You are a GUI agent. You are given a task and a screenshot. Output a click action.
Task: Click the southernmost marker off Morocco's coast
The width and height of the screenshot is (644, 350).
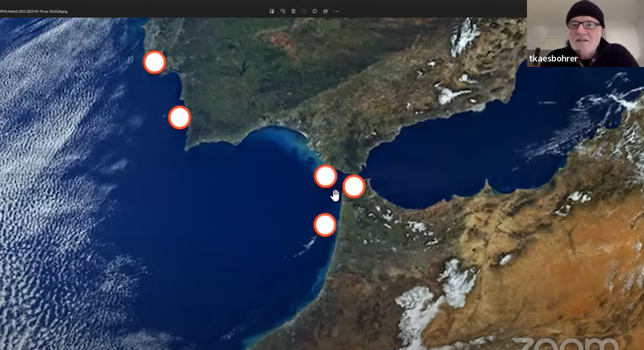click(x=325, y=225)
